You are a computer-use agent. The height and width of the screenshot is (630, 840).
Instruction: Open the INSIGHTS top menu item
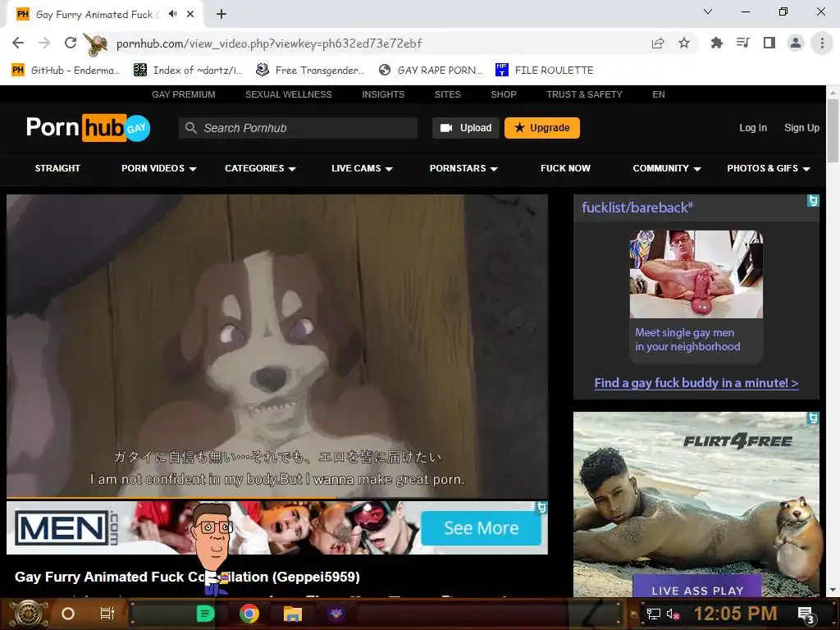click(x=383, y=94)
